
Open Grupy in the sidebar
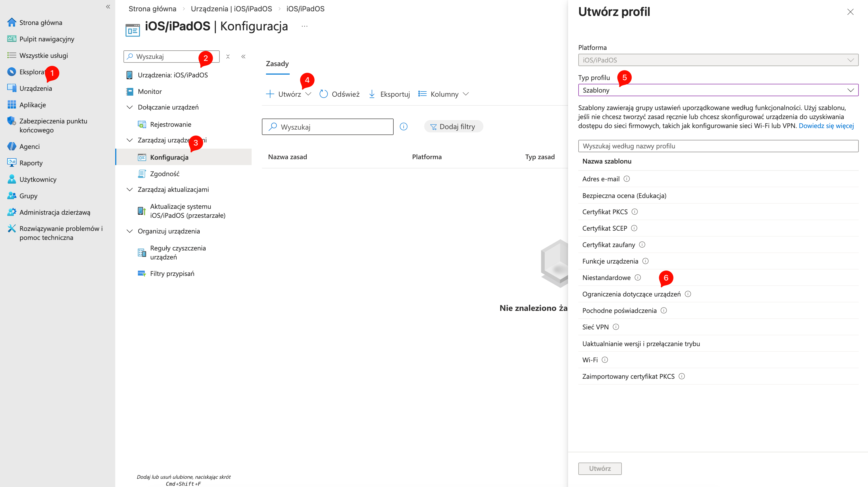(x=28, y=196)
